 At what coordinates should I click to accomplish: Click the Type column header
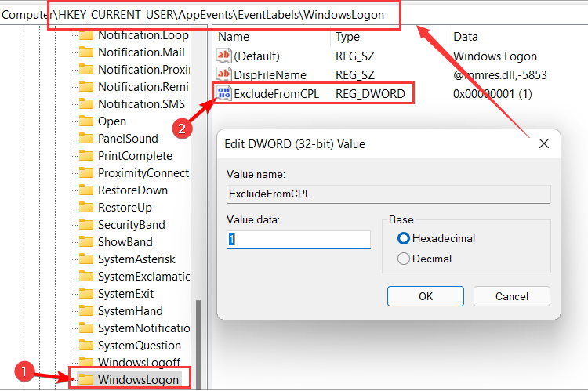347,37
